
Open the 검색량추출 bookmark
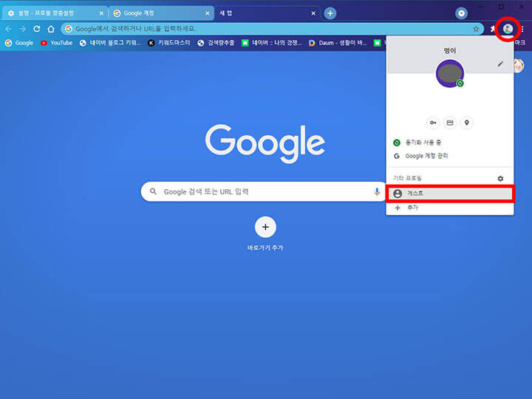216,43
